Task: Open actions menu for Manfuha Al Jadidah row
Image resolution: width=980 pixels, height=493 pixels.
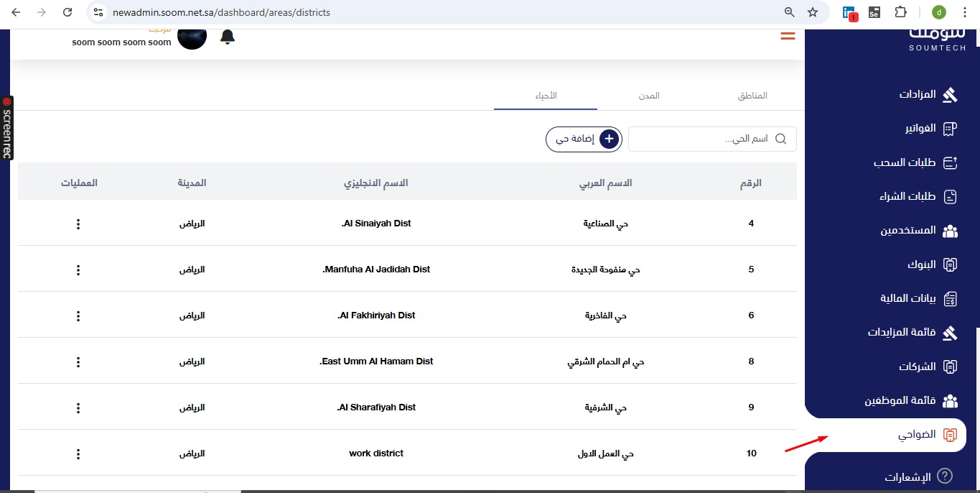Action: pos(78,270)
